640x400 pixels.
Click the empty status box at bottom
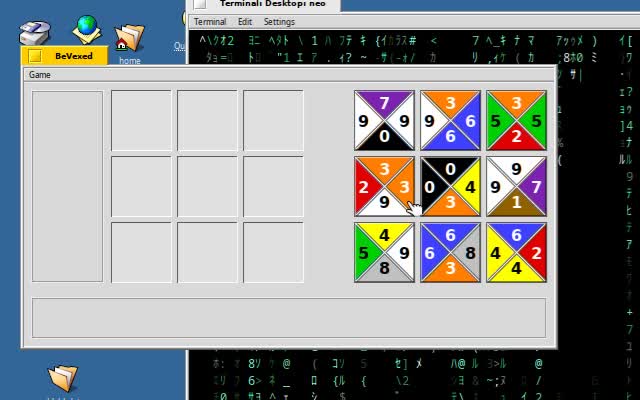tap(289, 318)
